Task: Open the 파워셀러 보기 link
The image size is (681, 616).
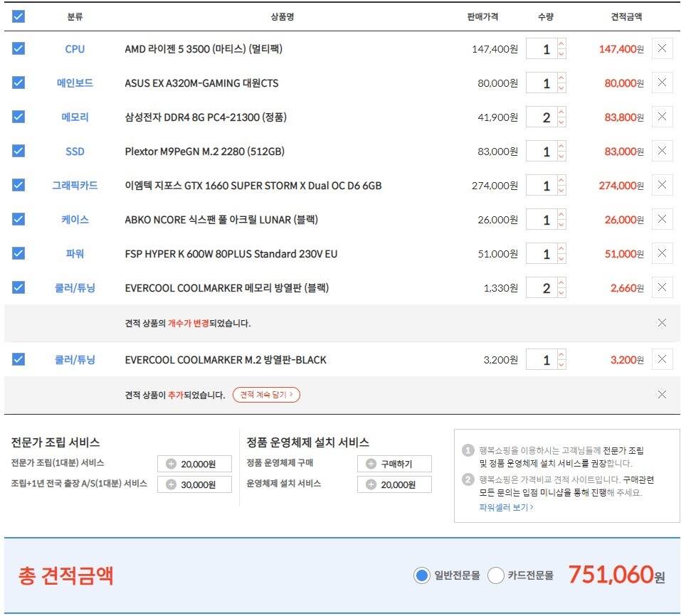Action: click(506, 507)
